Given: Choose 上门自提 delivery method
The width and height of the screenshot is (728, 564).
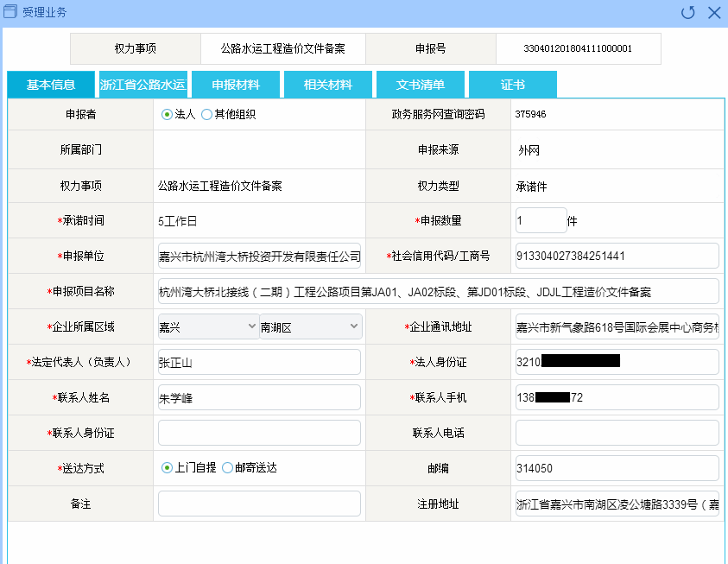Looking at the screenshot, I should 168,467.
